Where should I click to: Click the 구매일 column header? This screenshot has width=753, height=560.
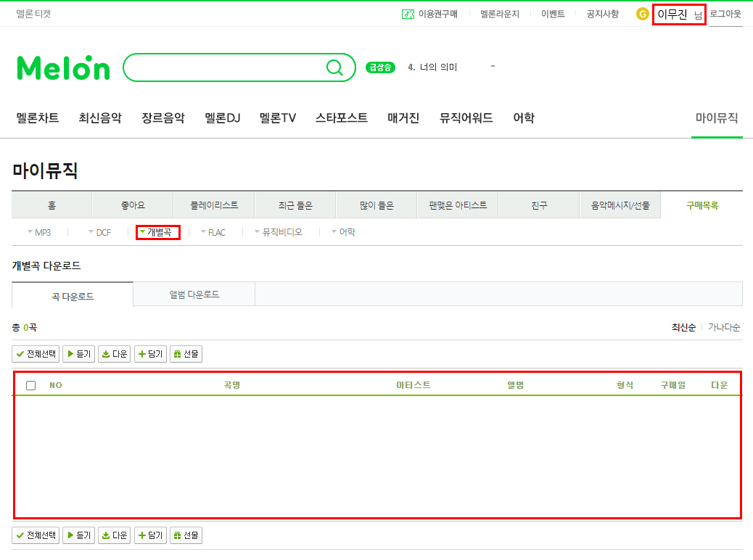[x=672, y=385]
